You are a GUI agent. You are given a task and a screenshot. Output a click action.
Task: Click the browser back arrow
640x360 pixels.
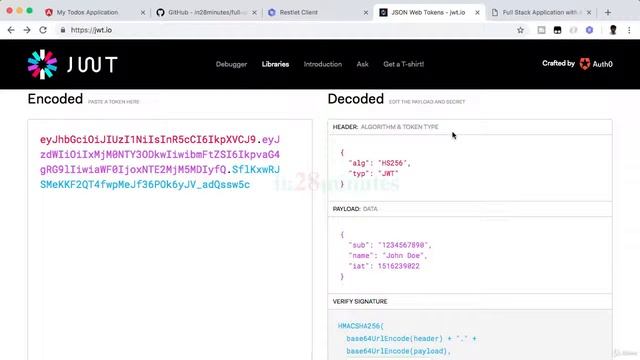point(11,30)
